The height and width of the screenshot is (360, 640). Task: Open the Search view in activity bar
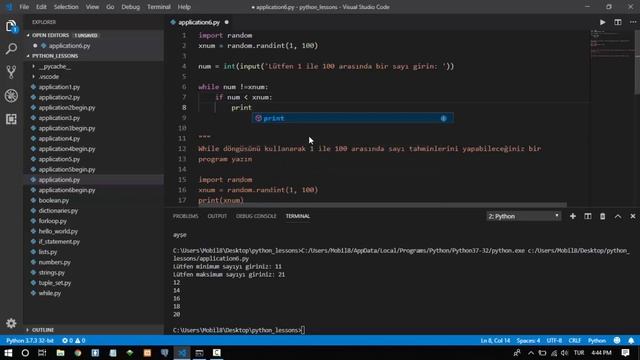(x=11, y=49)
